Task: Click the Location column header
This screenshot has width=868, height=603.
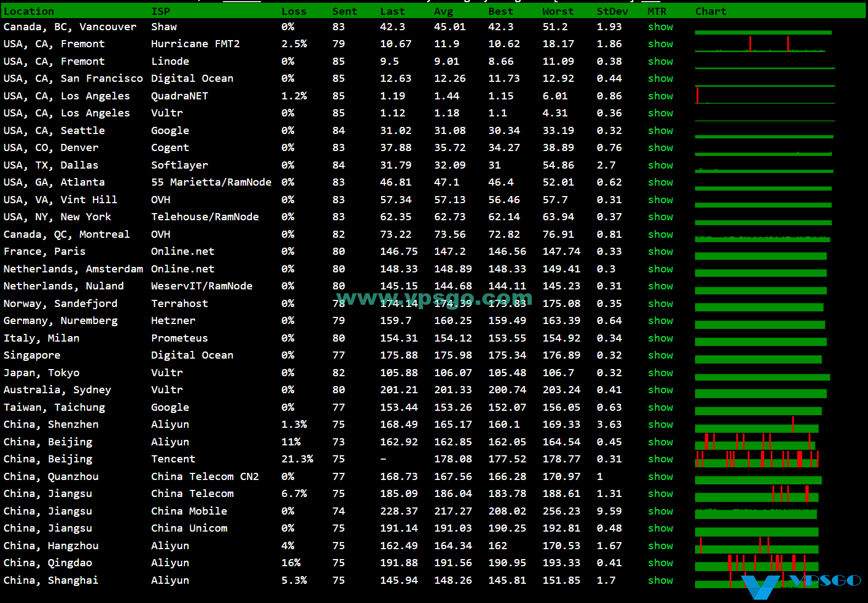Action: (29, 12)
